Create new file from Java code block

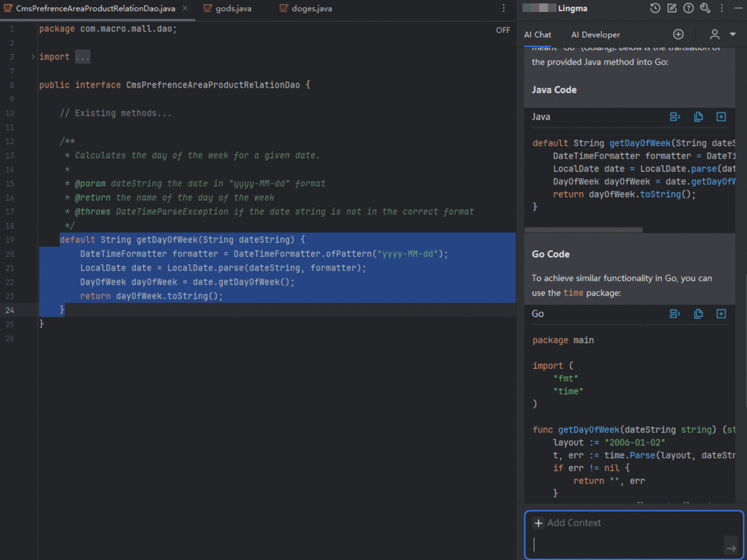click(x=721, y=117)
